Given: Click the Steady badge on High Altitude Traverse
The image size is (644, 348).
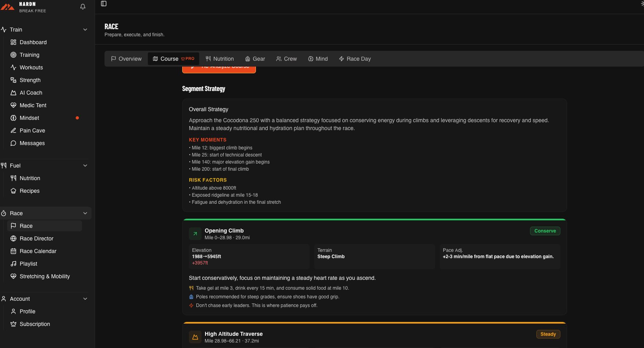Looking at the screenshot, I should point(548,334).
